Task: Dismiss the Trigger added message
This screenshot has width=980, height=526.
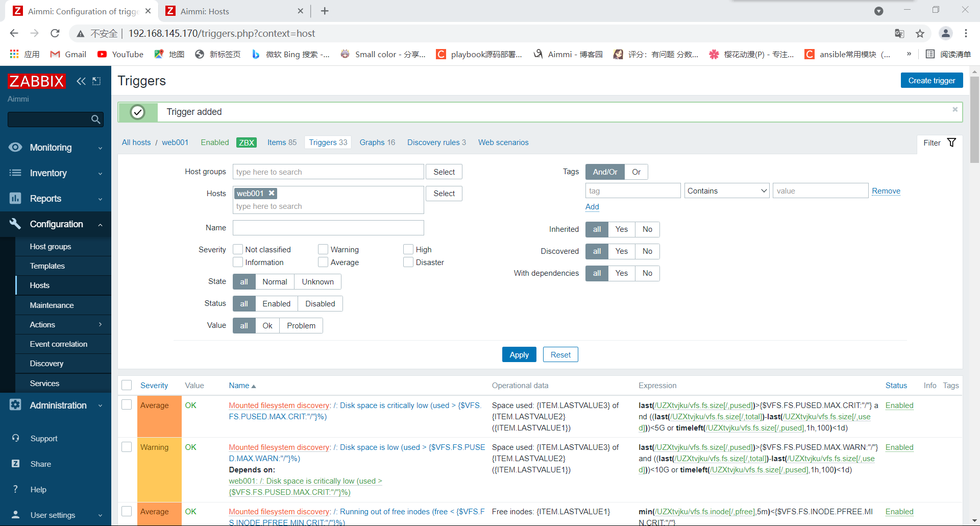Action: click(955, 109)
